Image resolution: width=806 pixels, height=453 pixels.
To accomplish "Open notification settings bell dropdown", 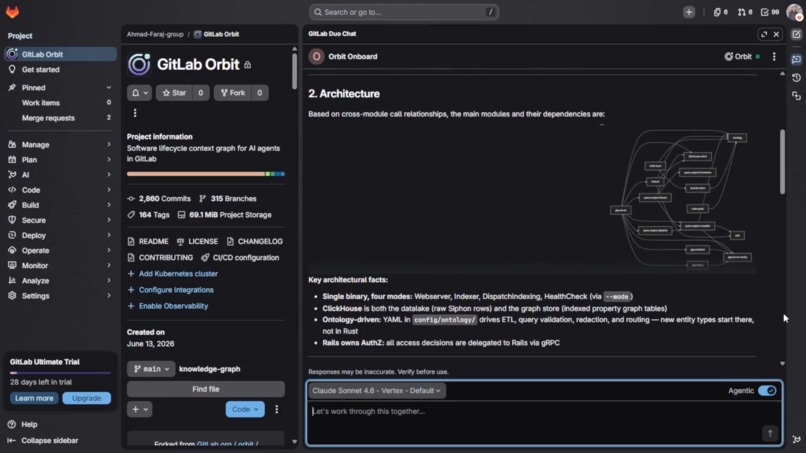I will [139, 93].
